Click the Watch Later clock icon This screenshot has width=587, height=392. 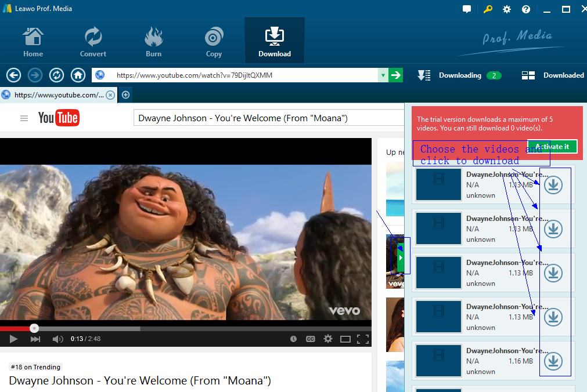pyautogui.click(x=294, y=339)
